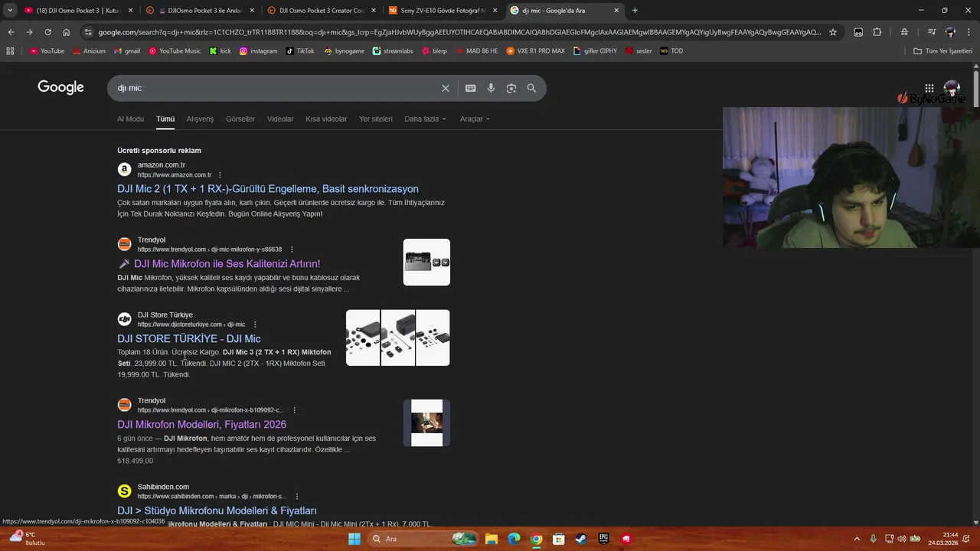This screenshot has height=551, width=980.
Task: Start voice search with microphone icon
Action: 491,88
